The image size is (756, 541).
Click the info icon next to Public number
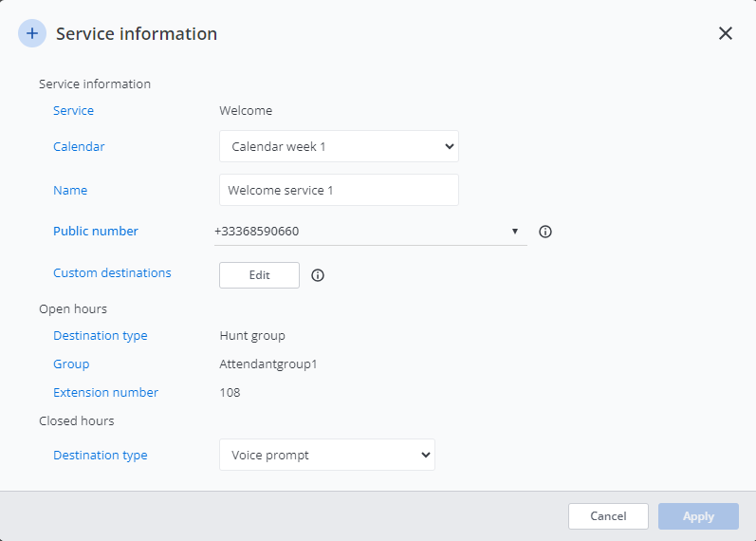click(545, 232)
